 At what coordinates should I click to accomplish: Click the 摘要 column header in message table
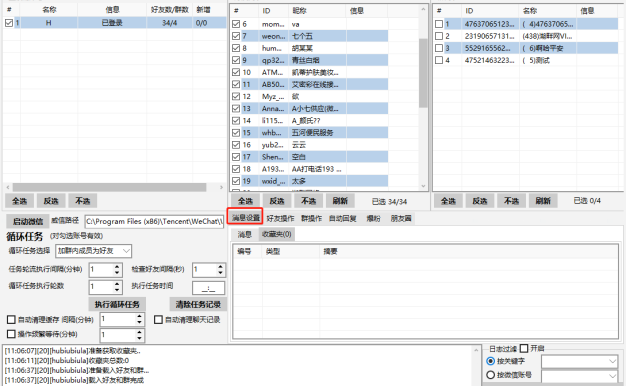point(469,251)
